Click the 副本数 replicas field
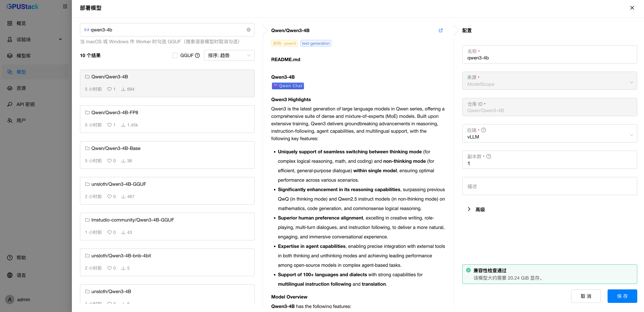 550,160
